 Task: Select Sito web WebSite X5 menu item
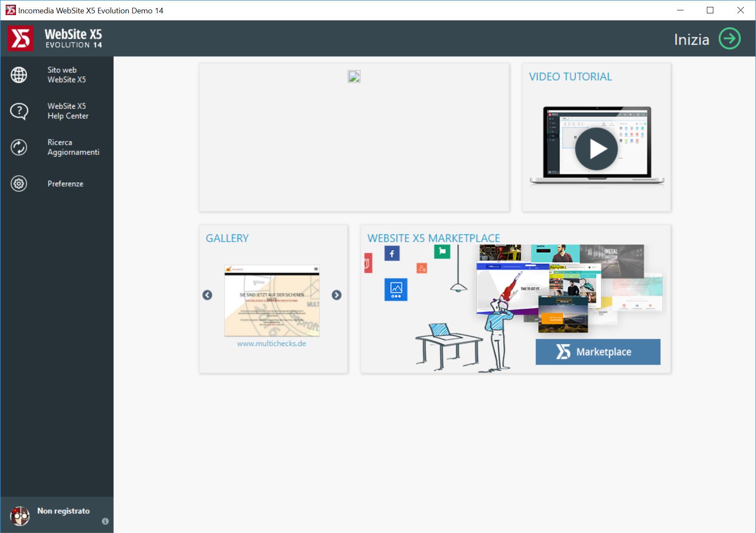(x=66, y=75)
